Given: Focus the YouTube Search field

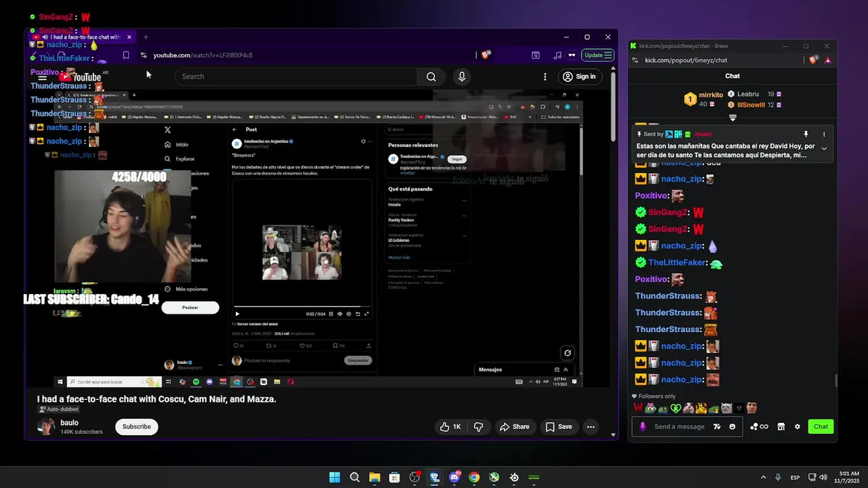Looking at the screenshot, I should tap(296, 77).
